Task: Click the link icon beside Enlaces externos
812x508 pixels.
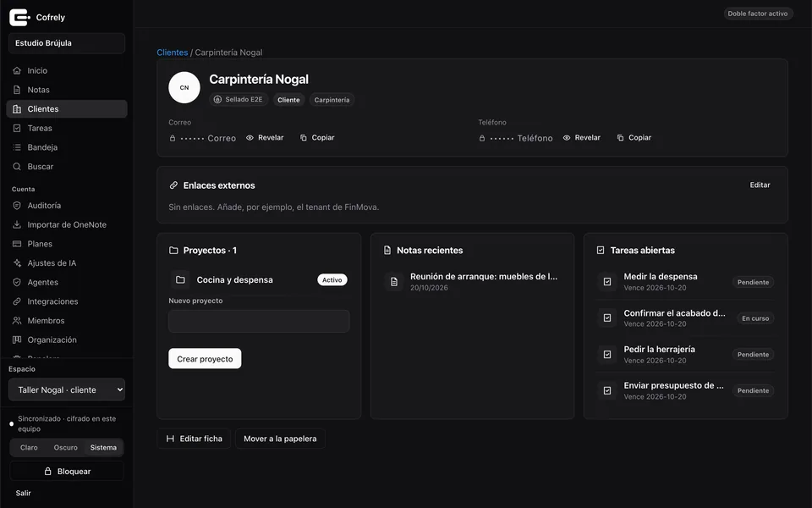Action: tap(173, 185)
